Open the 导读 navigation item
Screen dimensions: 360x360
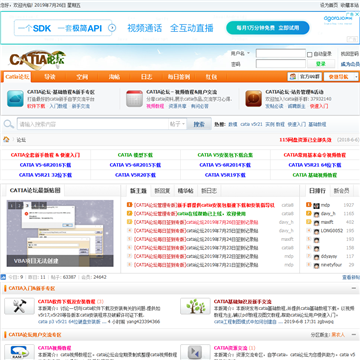(x=50, y=77)
